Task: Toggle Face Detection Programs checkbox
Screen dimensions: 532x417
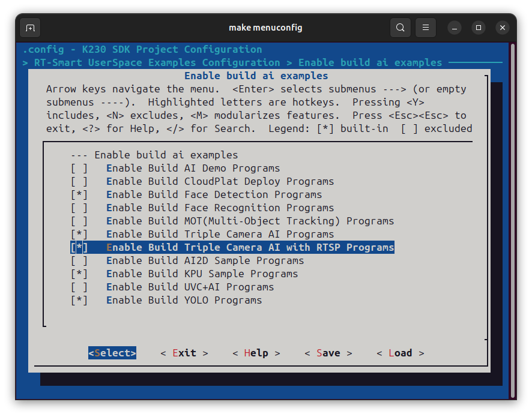Action: (x=79, y=194)
